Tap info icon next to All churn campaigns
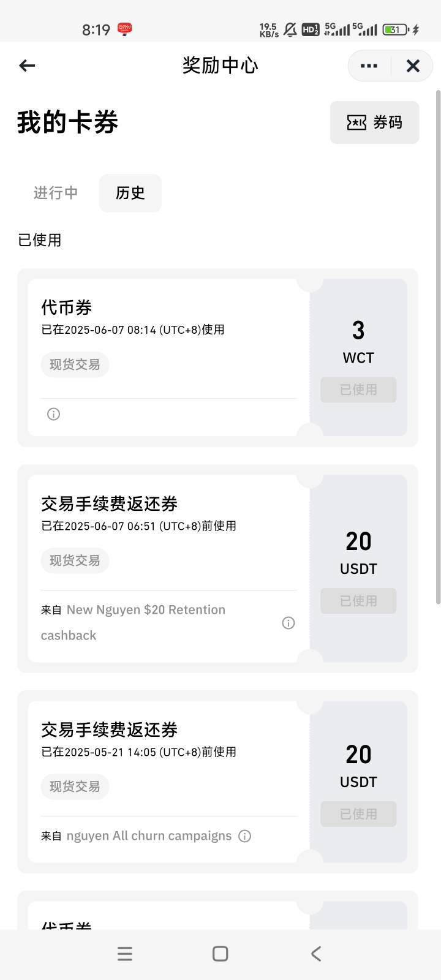 (x=245, y=836)
